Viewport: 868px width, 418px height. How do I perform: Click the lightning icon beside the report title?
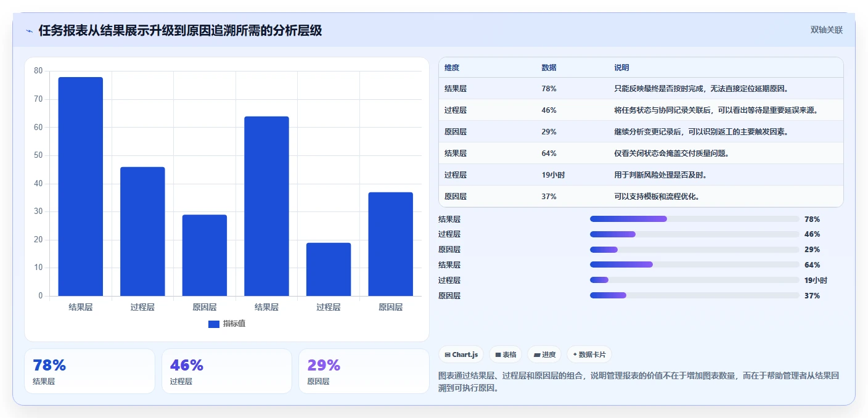click(x=29, y=31)
